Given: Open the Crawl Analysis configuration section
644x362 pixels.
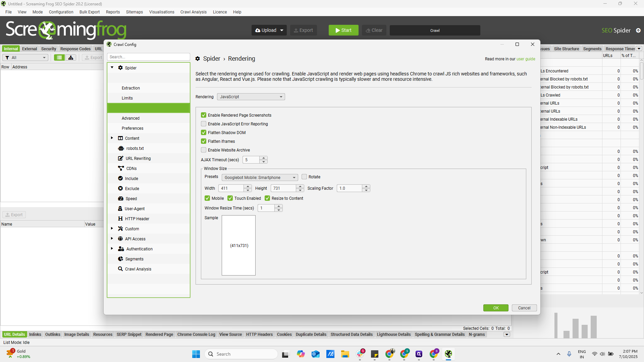Looking at the screenshot, I should (138, 269).
